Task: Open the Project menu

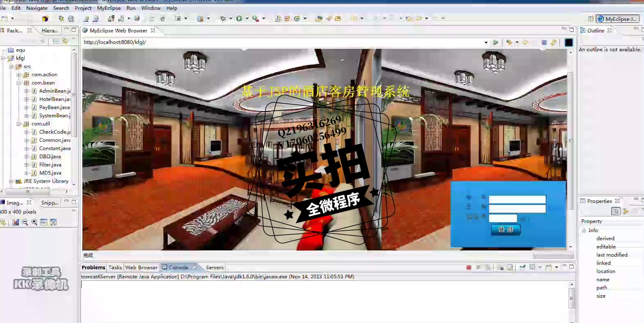Action: (83, 8)
